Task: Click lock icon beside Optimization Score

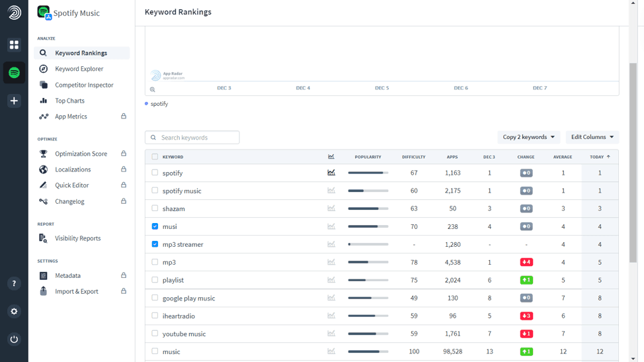Action: tap(124, 154)
